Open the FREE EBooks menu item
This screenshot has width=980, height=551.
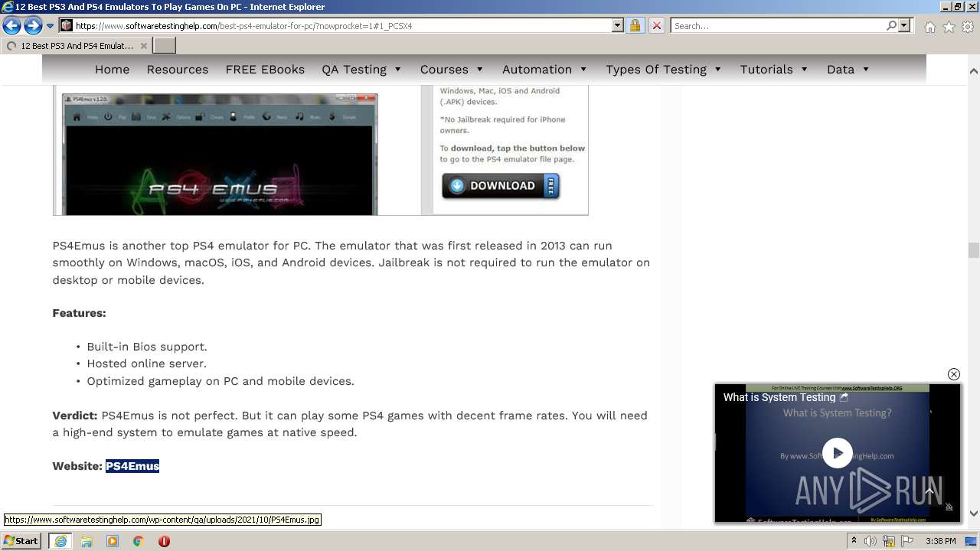(x=265, y=69)
